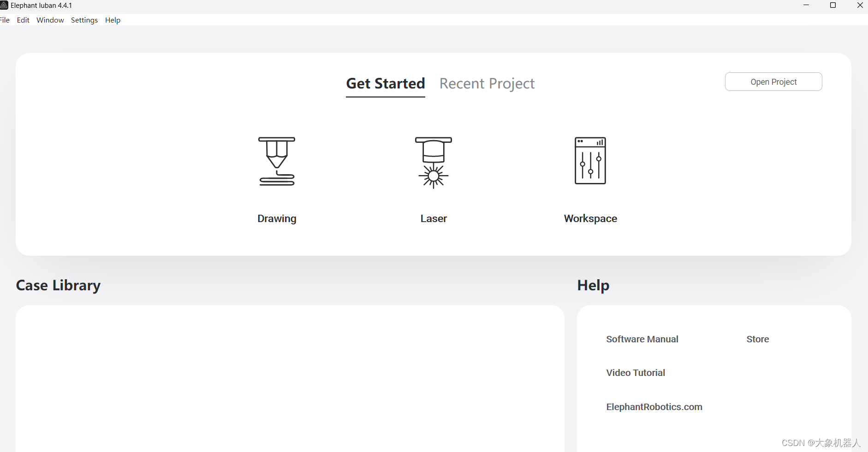The image size is (868, 452).
Task: Click the Elephant Luban app logo
Action: [4, 5]
